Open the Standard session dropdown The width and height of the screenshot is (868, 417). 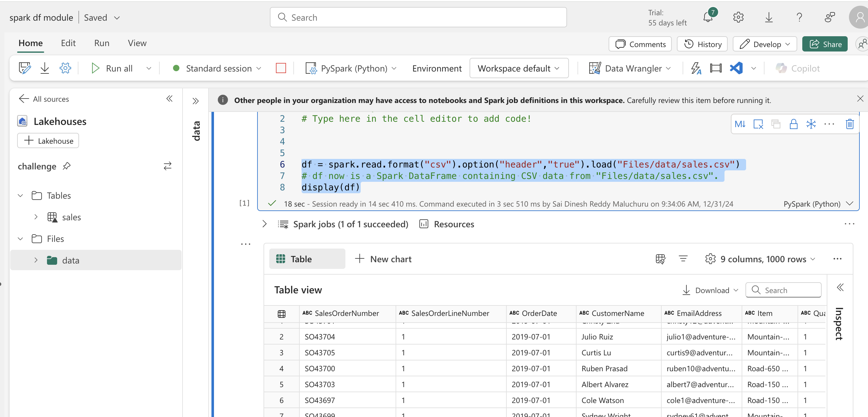259,68
